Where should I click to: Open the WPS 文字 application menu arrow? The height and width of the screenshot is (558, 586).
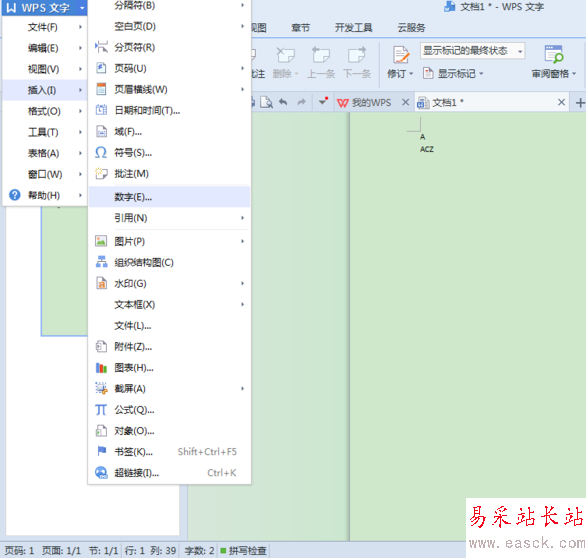point(82,7)
